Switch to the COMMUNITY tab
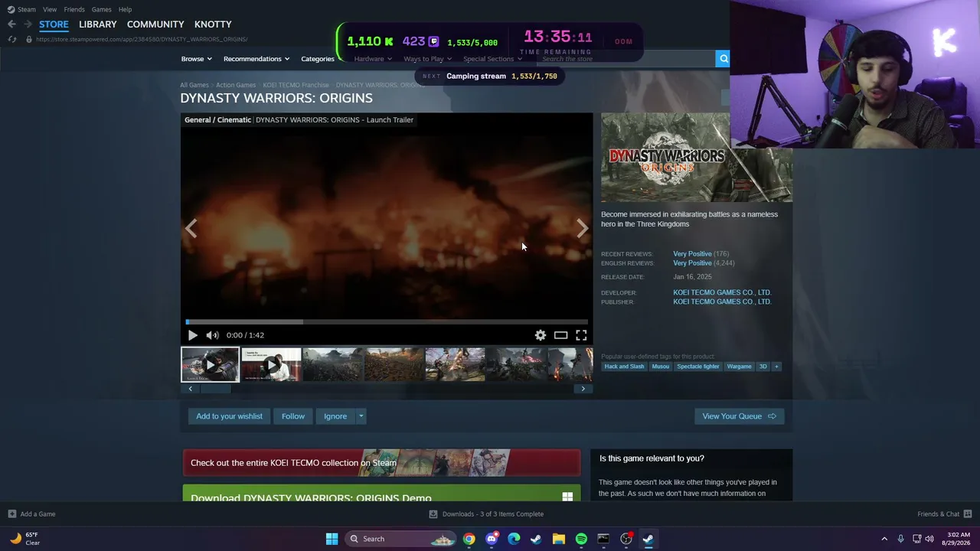Image resolution: width=980 pixels, height=551 pixels. click(155, 24)
